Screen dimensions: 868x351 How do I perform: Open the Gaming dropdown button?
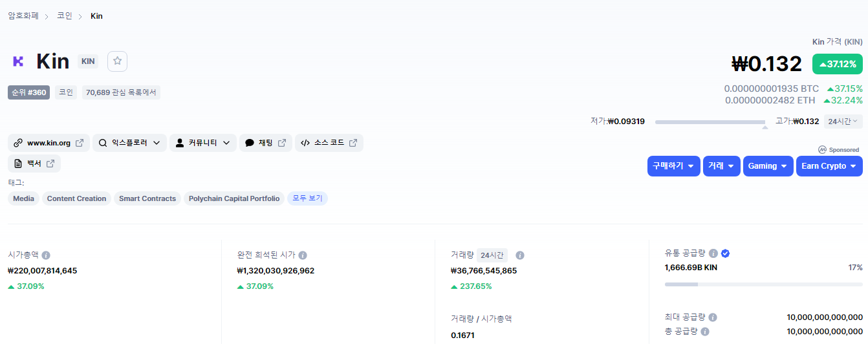tap(768, 166)
